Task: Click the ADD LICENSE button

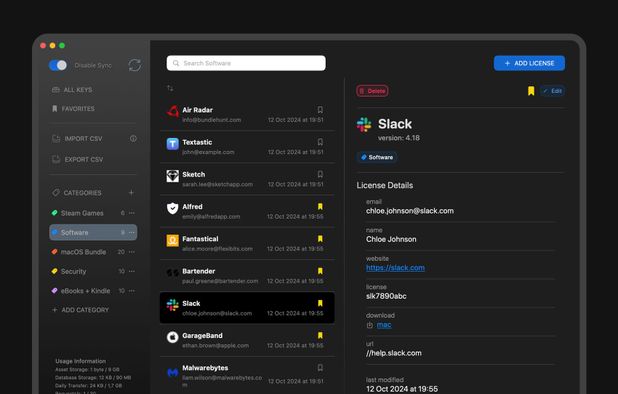Action: (x=529, y=63)
